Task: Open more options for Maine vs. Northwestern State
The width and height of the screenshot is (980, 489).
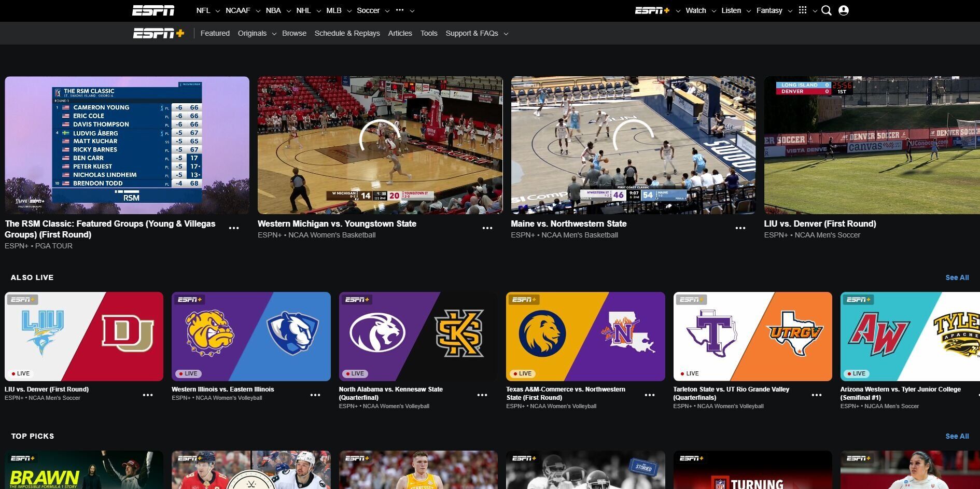Action: (740, 228)
